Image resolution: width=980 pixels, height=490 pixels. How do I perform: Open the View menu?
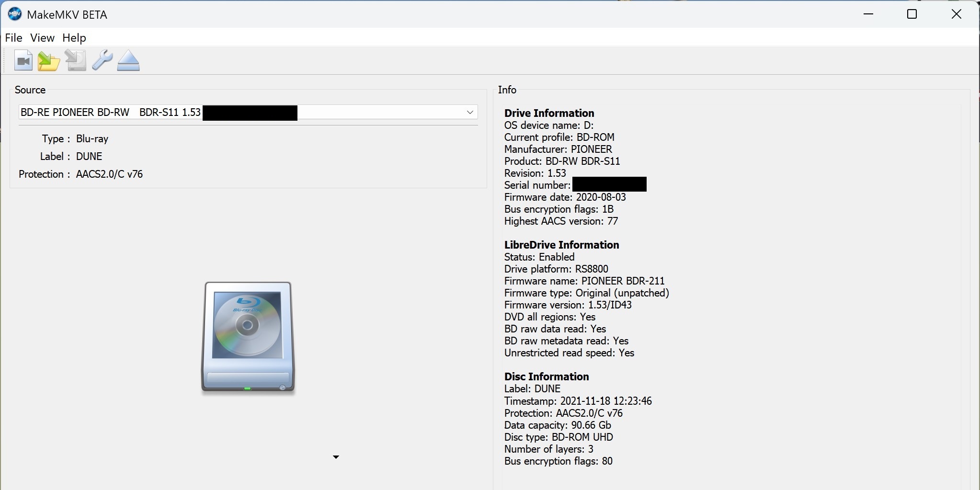pos(42,38)
